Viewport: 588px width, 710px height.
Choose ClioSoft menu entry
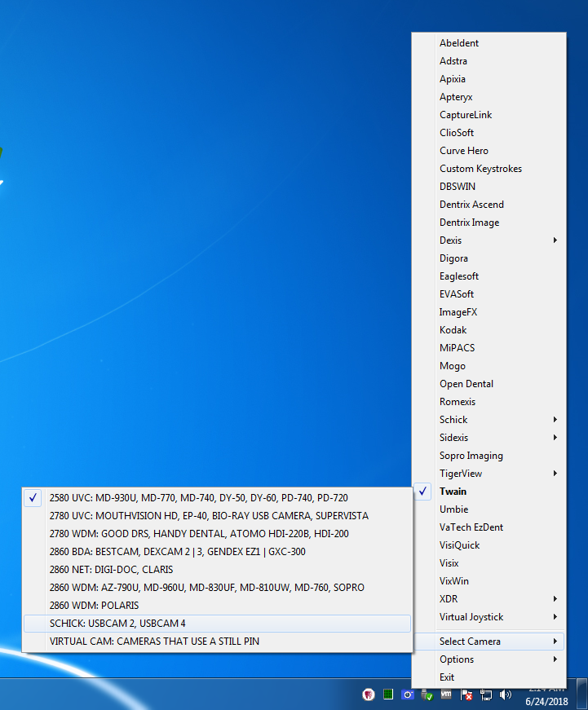click(489, 133)
